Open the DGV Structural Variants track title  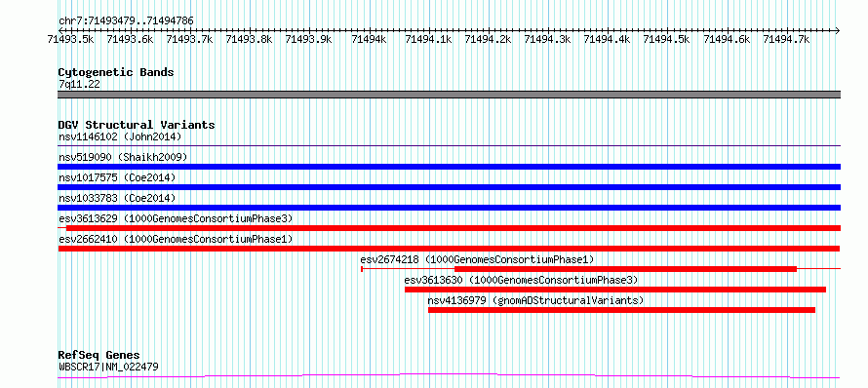137,125
